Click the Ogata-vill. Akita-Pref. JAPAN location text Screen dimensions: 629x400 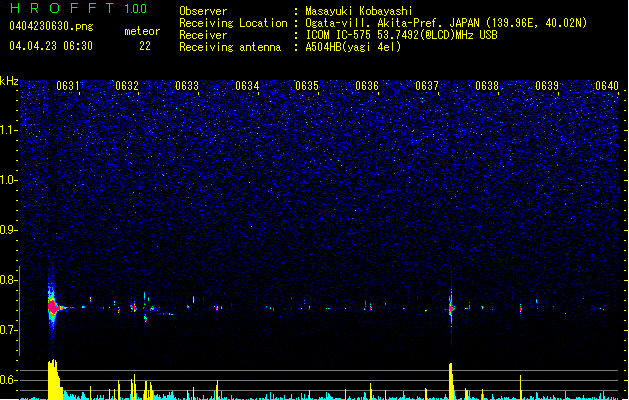click(446, 23)
